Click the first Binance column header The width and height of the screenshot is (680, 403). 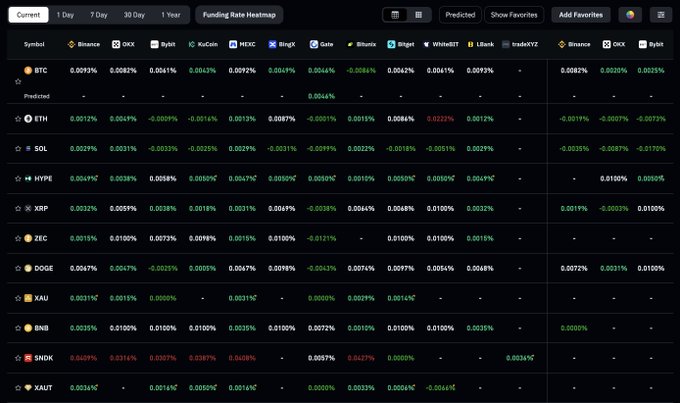pyautogui.click(x=84, y=44)
